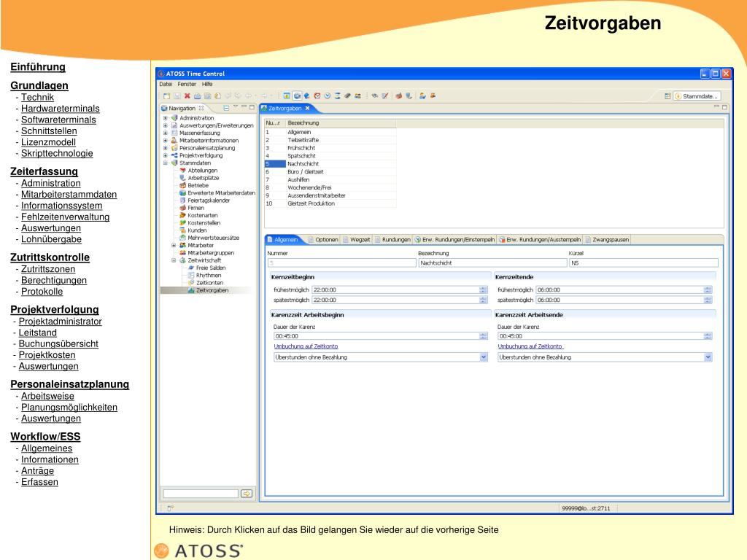Switch to the Zwangspausen tab

pos(607,239)
